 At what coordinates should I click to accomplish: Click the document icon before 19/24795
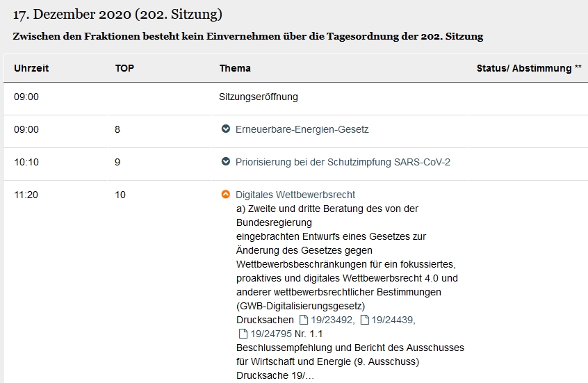[x=243, y=334]
